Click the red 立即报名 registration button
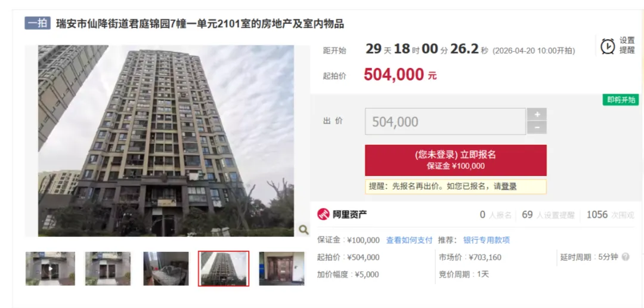The width and height of the screenshot is (644, 308). coord(456,160)
